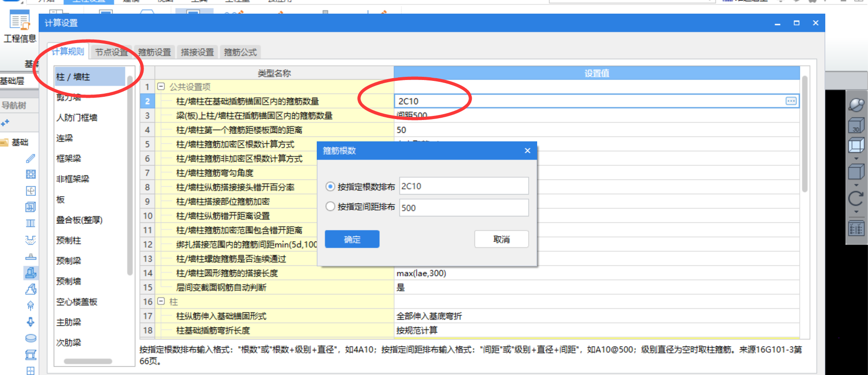Select 框架梁 in the component list

pos(69,159)
